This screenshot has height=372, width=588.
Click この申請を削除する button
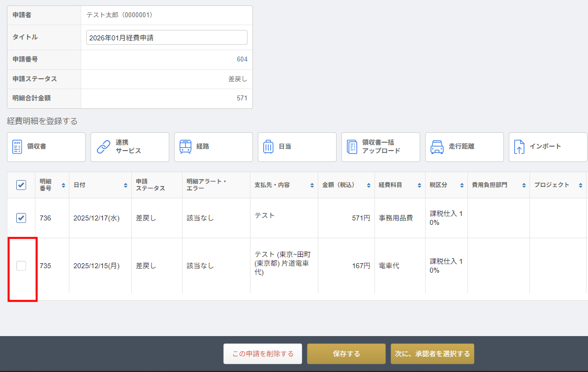263,354
